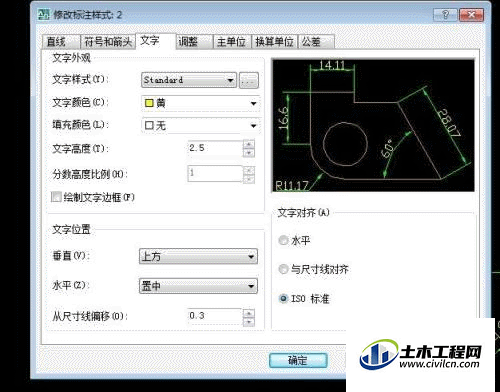
Task: Select the ISO 标准 radio button
Action: click(283, 298)
